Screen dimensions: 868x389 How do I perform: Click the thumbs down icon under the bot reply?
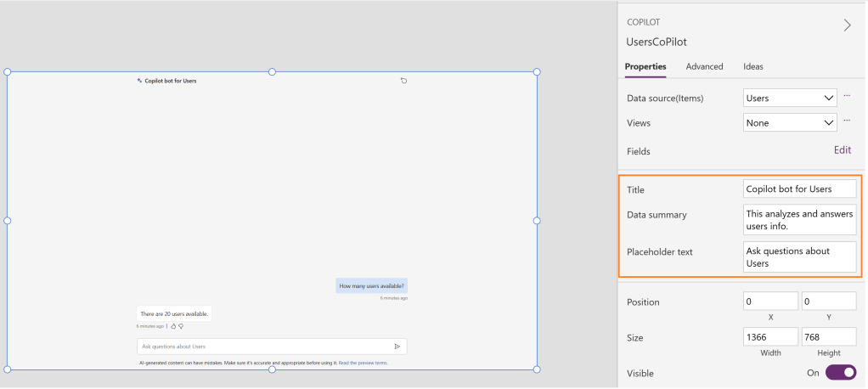181,326
